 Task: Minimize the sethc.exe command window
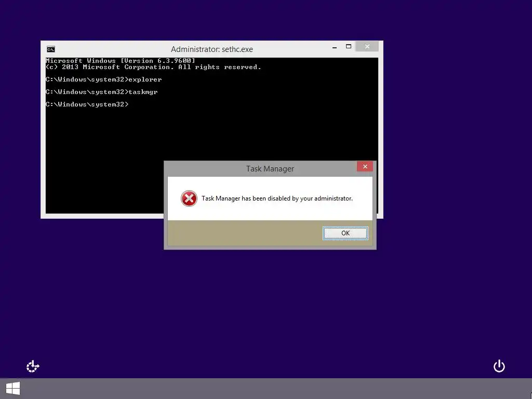click(335, 47)
